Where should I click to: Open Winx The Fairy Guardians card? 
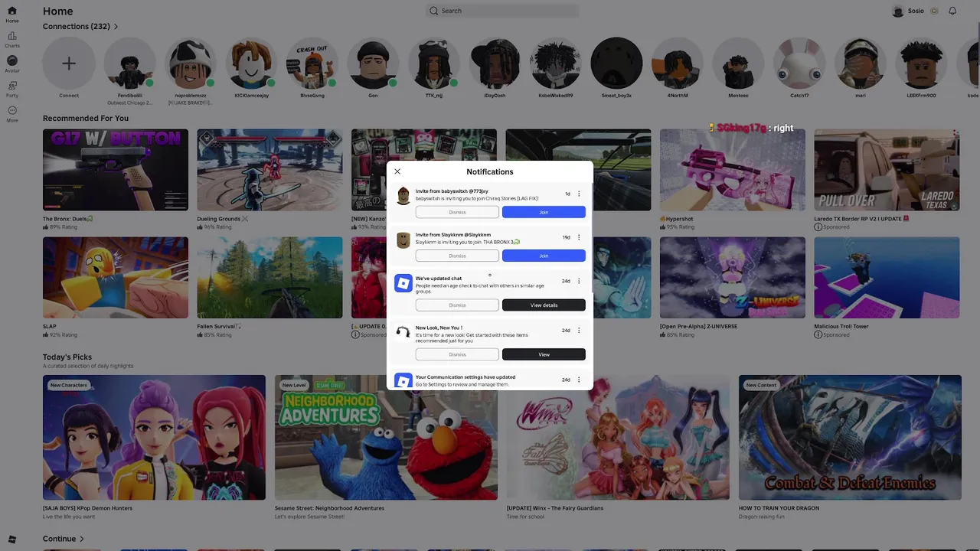pos(618,437)
